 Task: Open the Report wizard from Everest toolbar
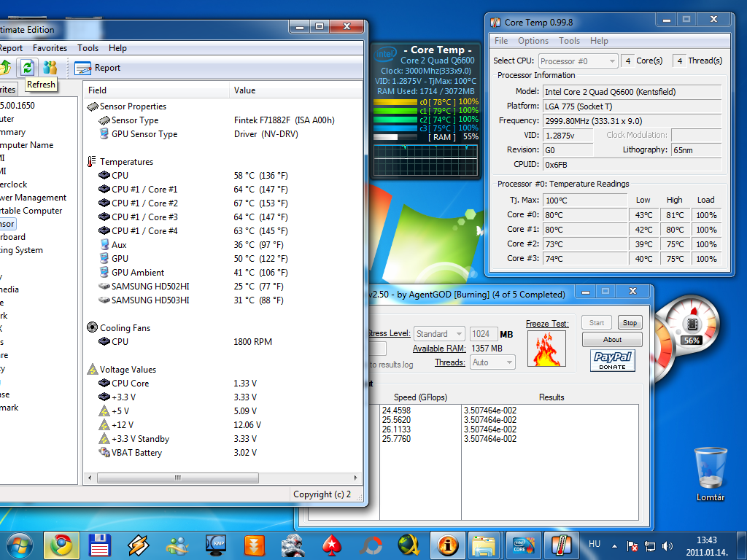pyautogui.click(x=98, y=68)
